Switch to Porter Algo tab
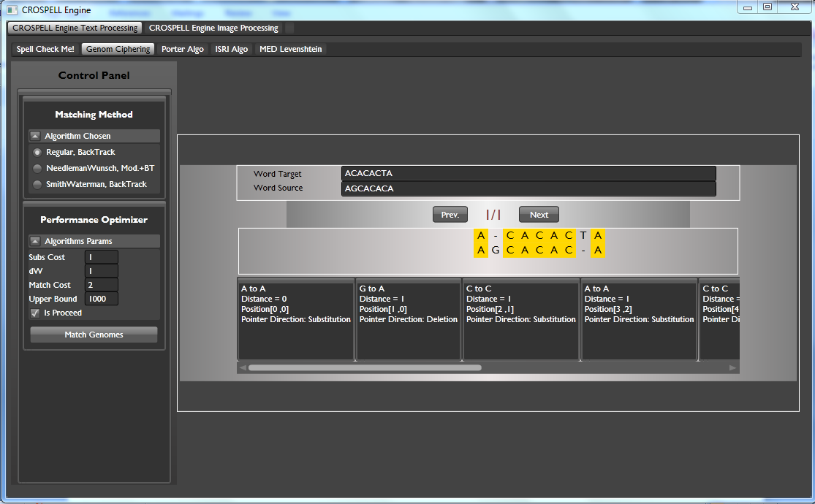The height and width of the screenshot is (504, 815). [183, 49]
